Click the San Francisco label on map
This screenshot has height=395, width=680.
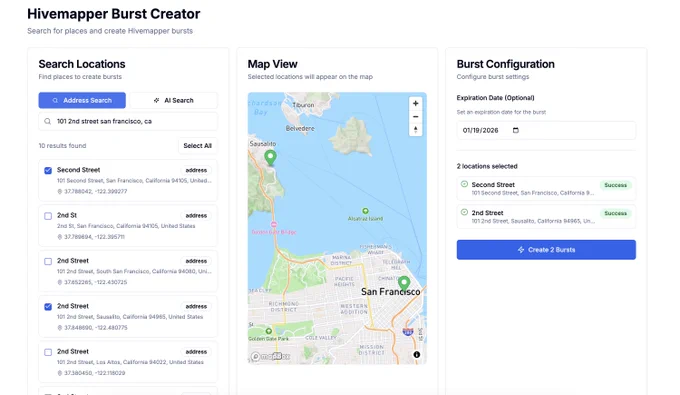point(391,292)
